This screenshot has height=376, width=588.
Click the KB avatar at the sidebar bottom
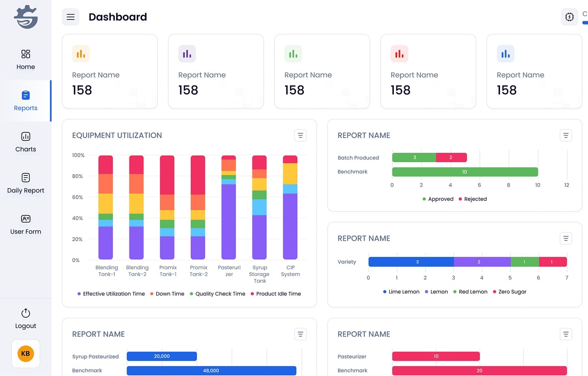[26, 353]
